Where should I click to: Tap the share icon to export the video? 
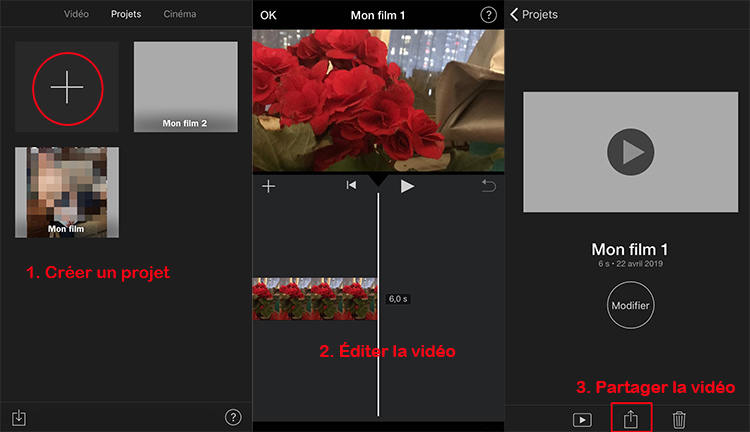pyautogui.click(x=631, y=419)
